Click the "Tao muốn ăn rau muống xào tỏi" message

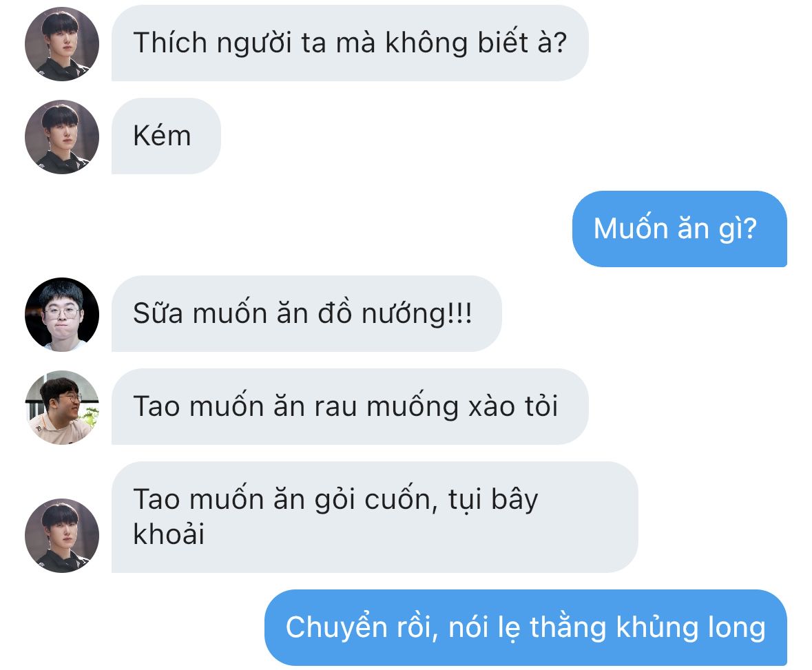point(350,406)
